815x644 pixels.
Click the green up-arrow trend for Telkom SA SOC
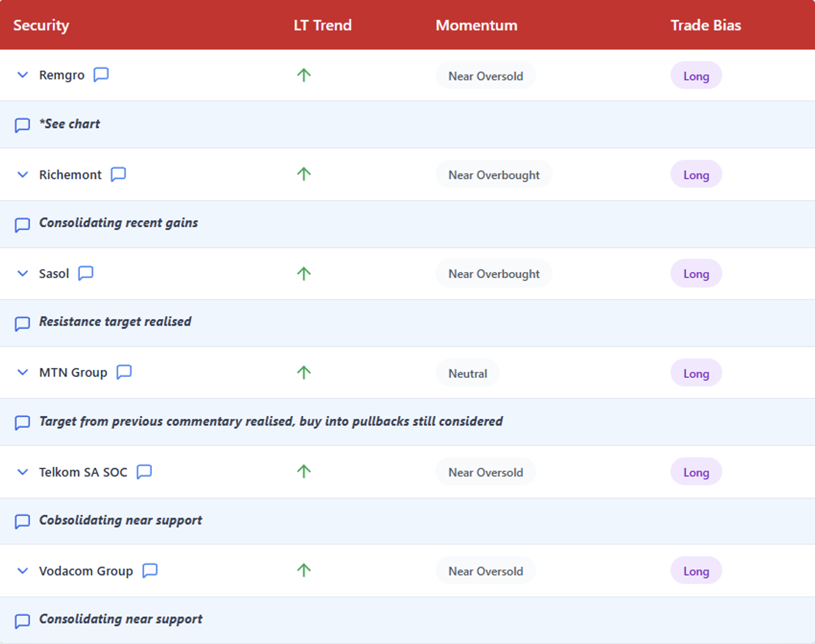(304, 471)
